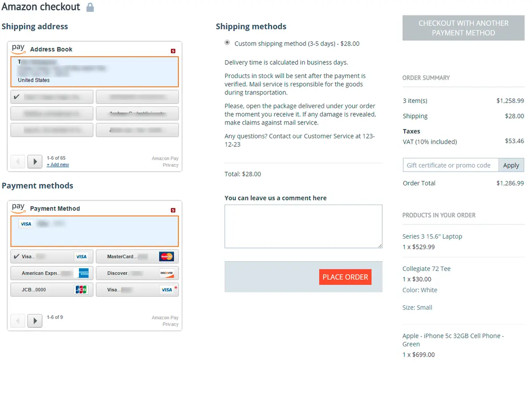This screenshot has width=532, height=400.
Task: Select the checked Visa payment card
Action: click(52, 256)
